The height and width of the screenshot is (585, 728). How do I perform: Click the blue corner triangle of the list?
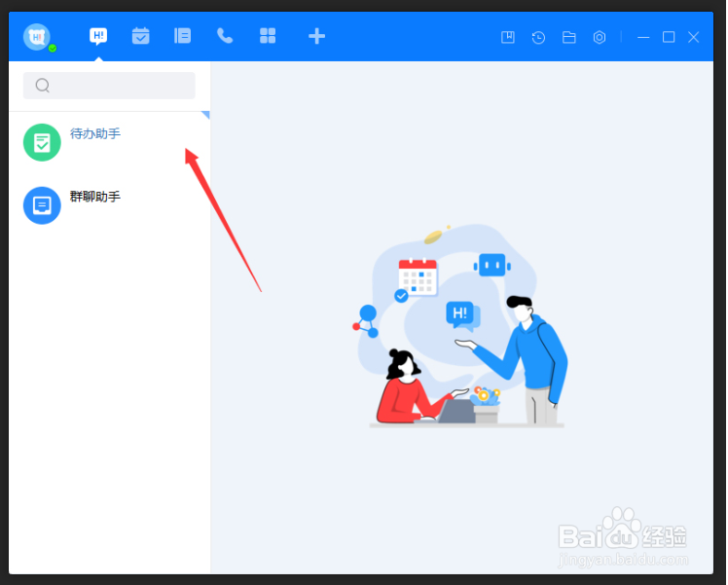click(206, 114)
